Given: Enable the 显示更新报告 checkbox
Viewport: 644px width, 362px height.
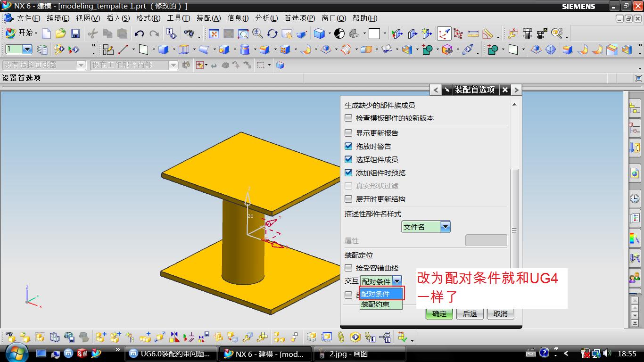Looking at the screenshot, I should [348, 133].
